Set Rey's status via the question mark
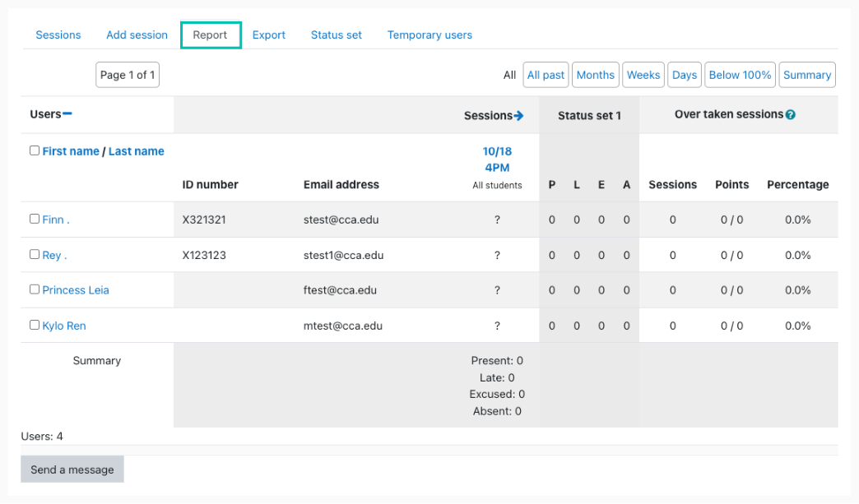The height and width of the screenshot is (504, 859). (497, 254)
